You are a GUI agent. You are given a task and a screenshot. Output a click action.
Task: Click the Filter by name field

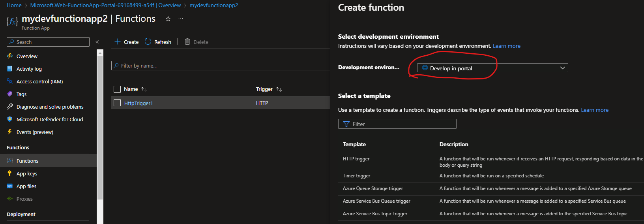221,66
